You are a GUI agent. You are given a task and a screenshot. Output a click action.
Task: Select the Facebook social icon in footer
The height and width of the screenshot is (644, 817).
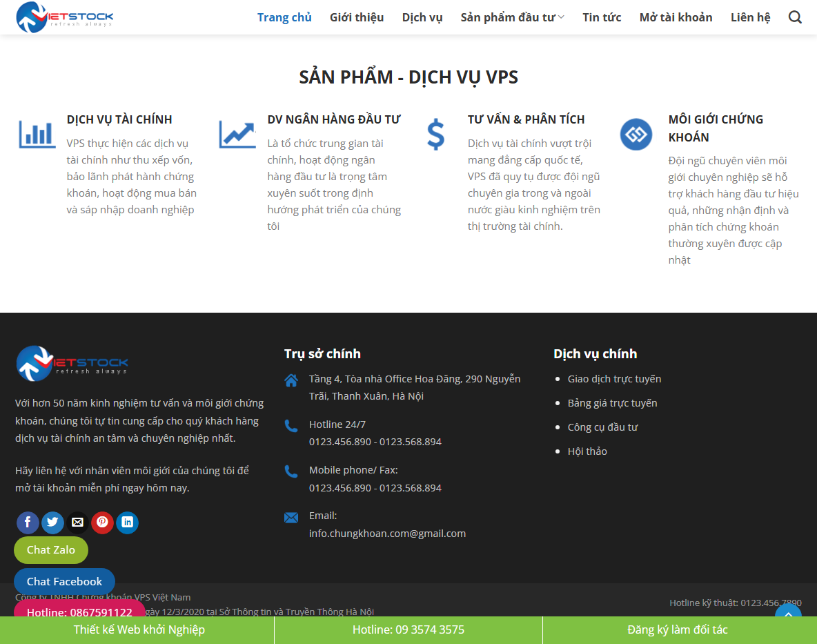point(28,523)
